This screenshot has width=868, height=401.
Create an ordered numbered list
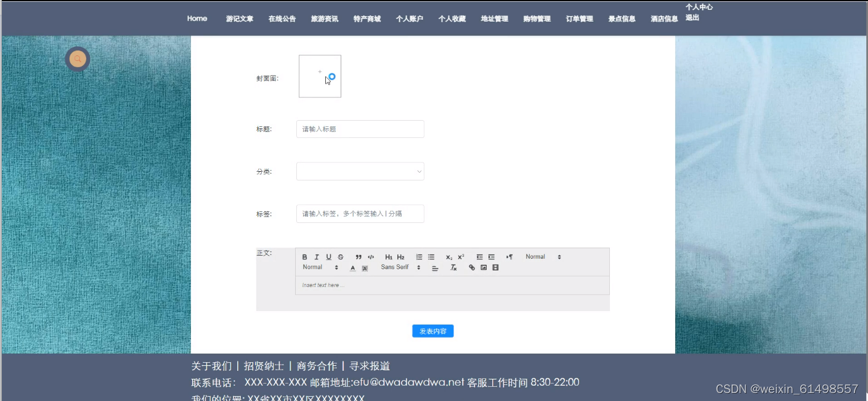click(x=419, y=257)
